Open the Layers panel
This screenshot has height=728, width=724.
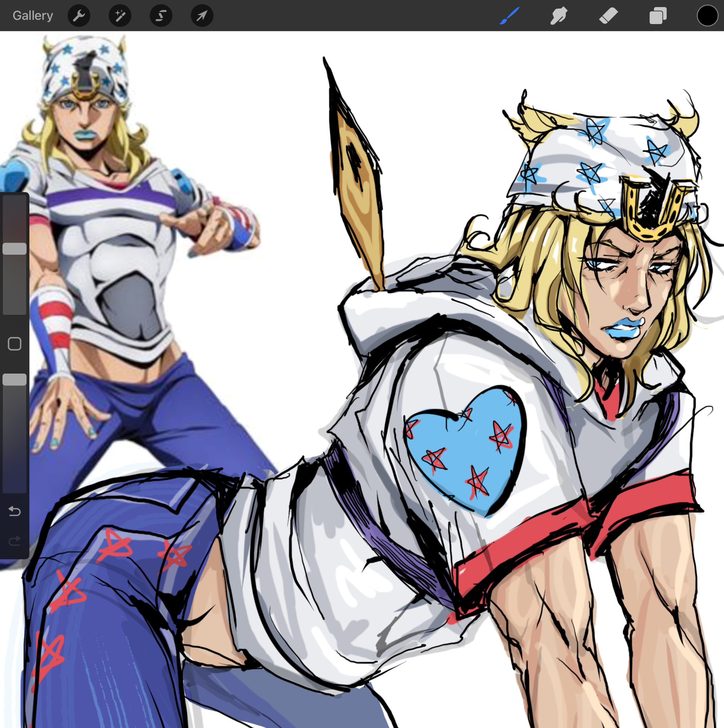[658, 16]
